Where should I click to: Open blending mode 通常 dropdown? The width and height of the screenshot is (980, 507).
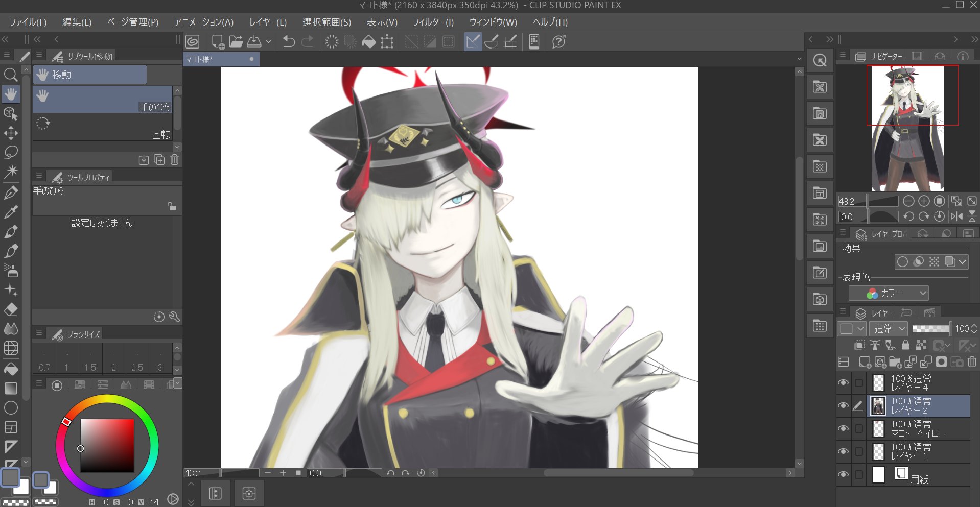pos(889,329)
